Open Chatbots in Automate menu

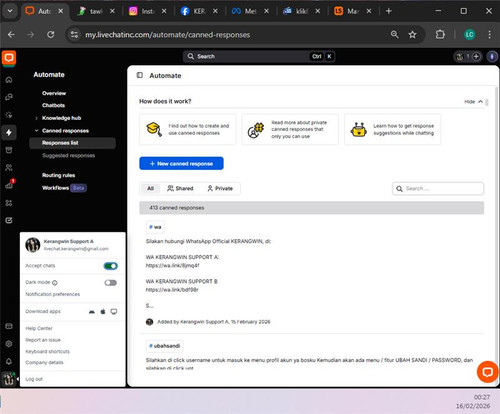pos(53,105)
